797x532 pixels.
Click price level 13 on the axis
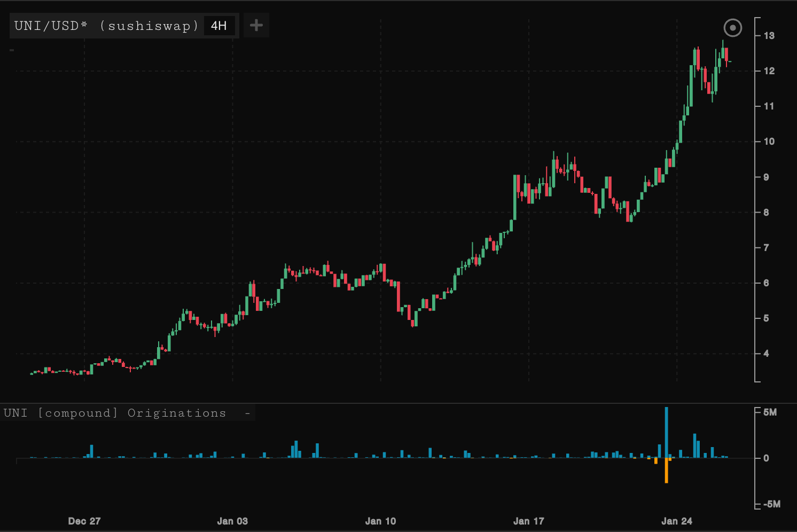(769, 36)
